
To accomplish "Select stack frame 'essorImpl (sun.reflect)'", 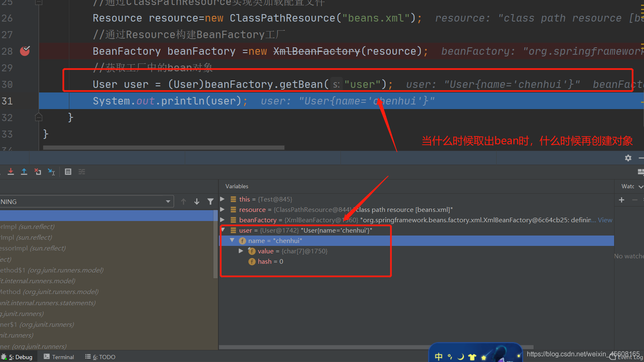I will tap(33, 248).
